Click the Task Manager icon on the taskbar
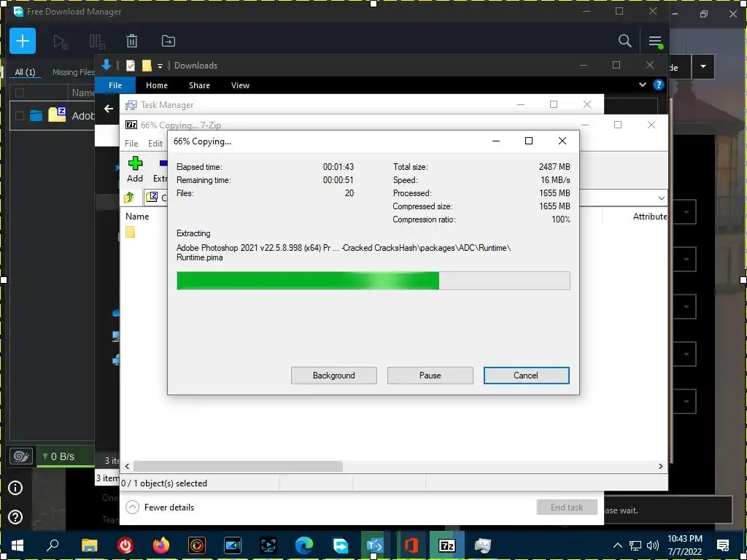Image resolution: width=747 pixels, height=560 pixels. coord(483,545)
